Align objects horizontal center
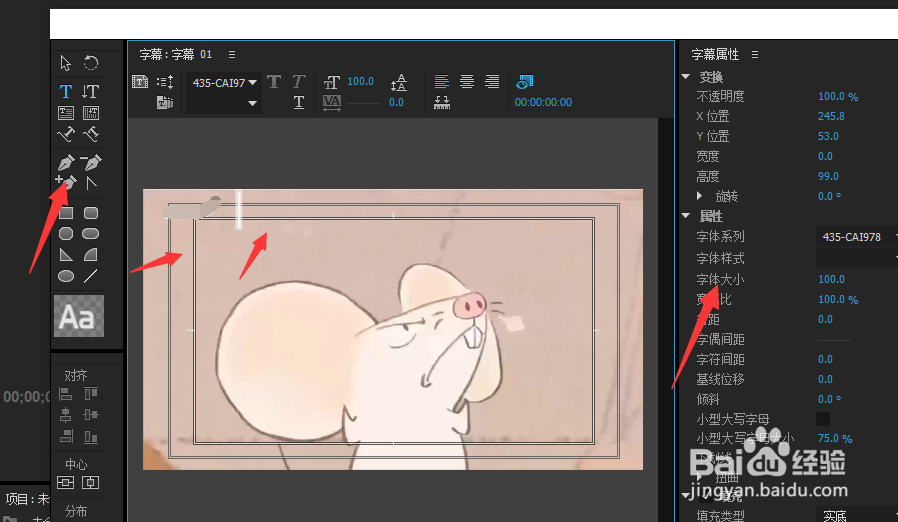The image size is (898, 522). [66, 415]
